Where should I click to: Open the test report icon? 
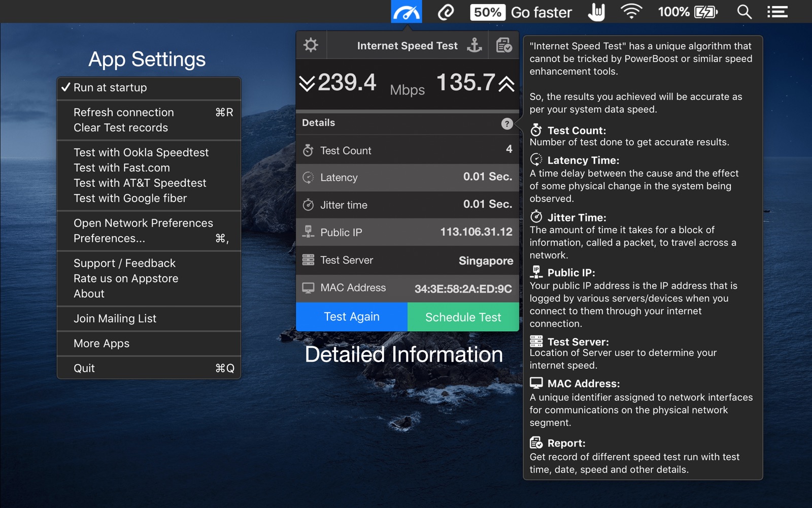[x=504, y=45]
